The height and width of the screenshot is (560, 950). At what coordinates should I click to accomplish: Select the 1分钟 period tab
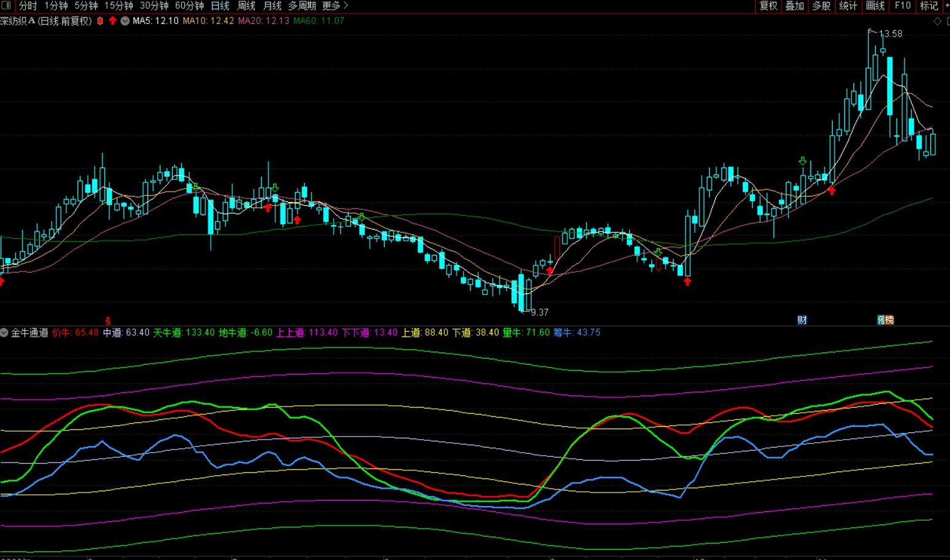tap(56, 6)
